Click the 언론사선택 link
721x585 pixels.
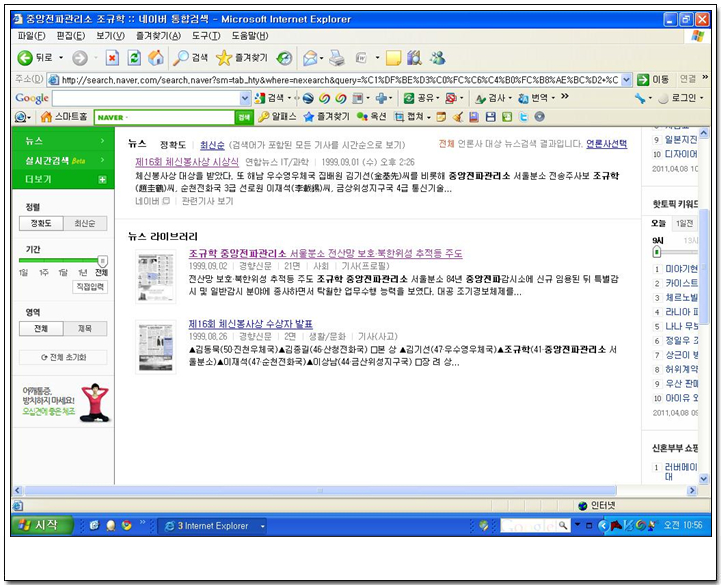(x=607, y=144)
